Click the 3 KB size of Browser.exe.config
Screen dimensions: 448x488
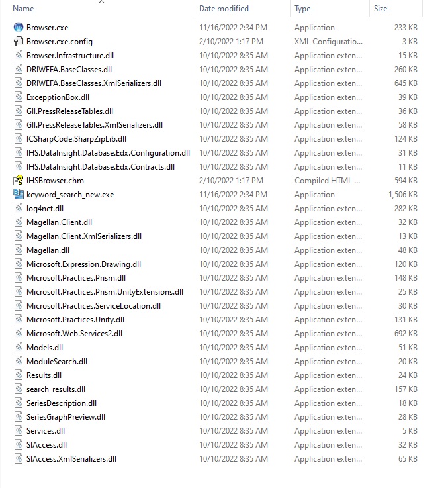coord(410,42)
